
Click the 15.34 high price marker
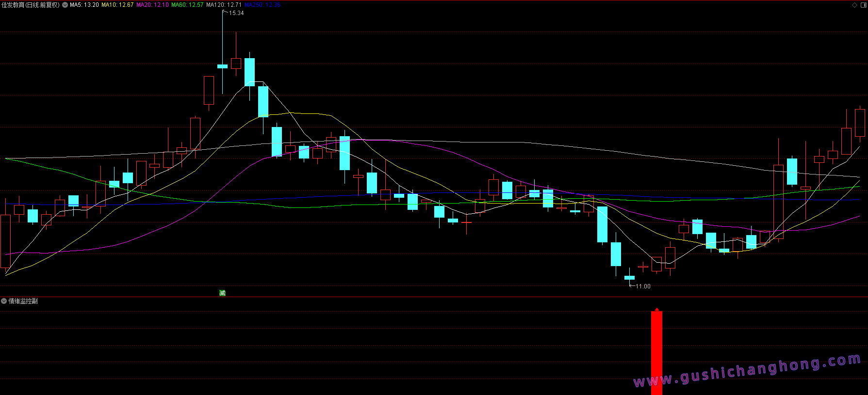[236, 13]
